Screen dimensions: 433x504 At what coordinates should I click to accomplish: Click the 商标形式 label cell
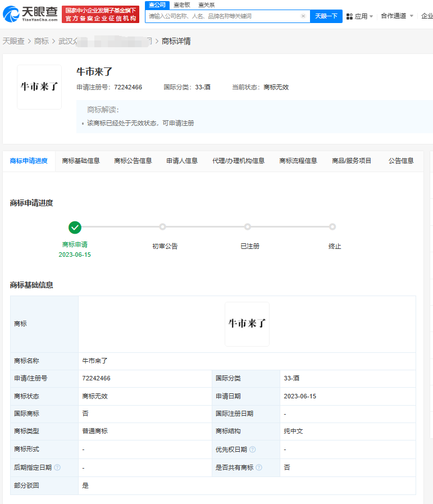click(x=44, y=449)
